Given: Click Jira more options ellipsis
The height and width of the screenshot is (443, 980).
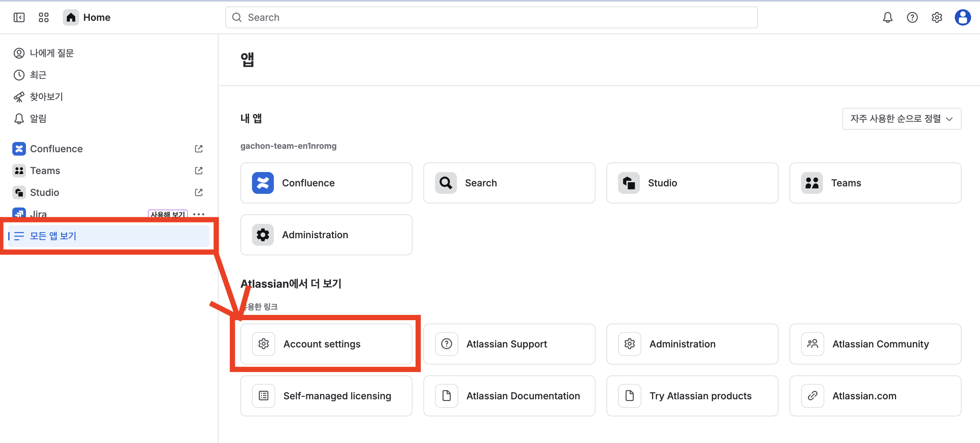Looking at the screenshot, I should click(199, 214).
